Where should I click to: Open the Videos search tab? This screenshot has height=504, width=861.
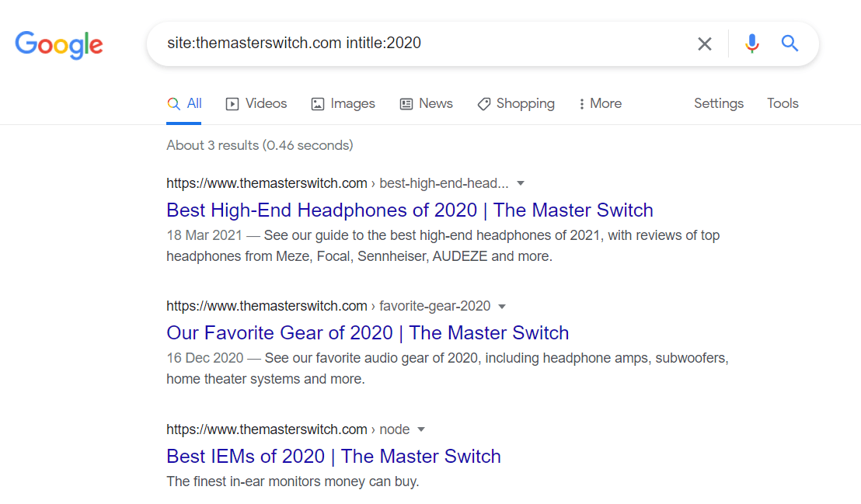256,103
